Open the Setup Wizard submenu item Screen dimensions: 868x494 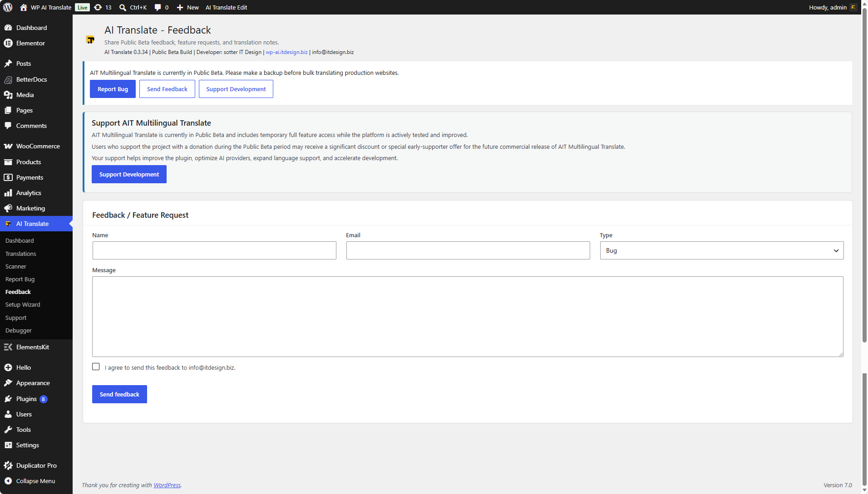tap(23, 304)
